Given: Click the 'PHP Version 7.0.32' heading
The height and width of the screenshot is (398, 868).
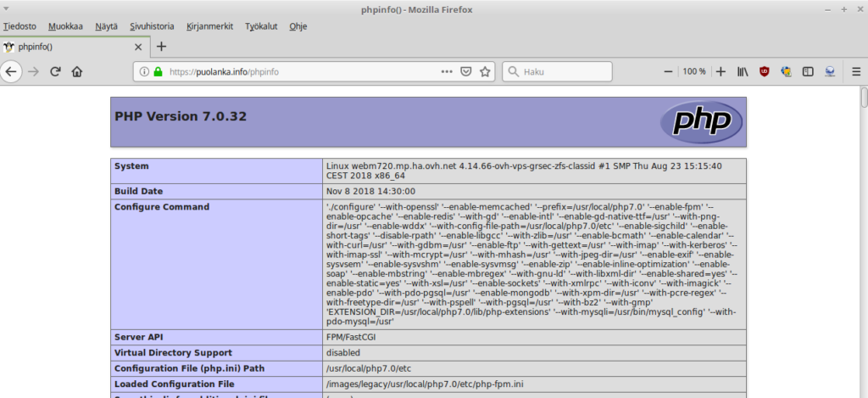Looking at the screenshot, I should pos(181,116).
